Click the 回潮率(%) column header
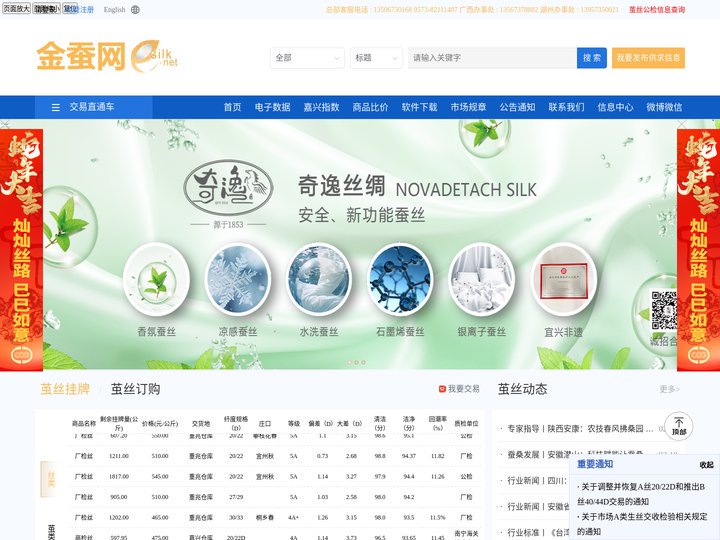 pos(438,423)
